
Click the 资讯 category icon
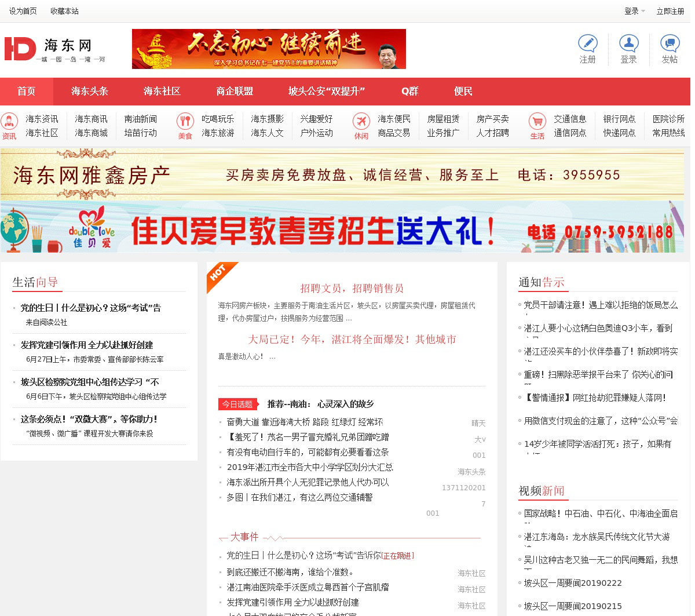pos(9,122)
